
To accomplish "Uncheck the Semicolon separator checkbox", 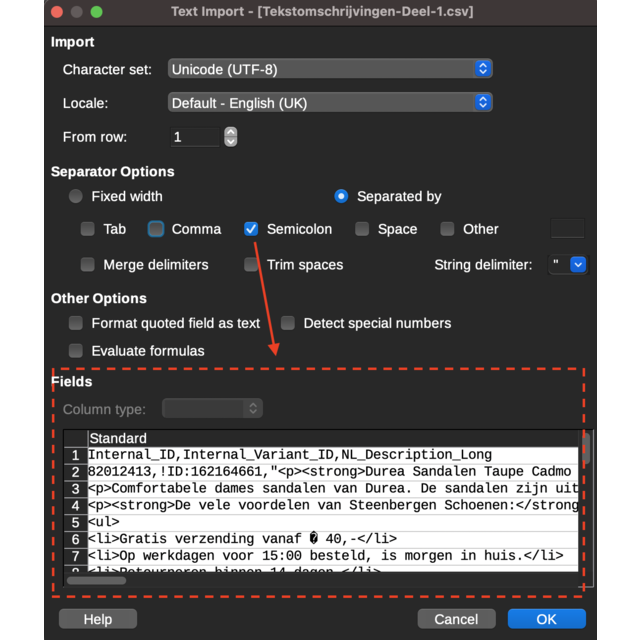I will tap(251, 229).
